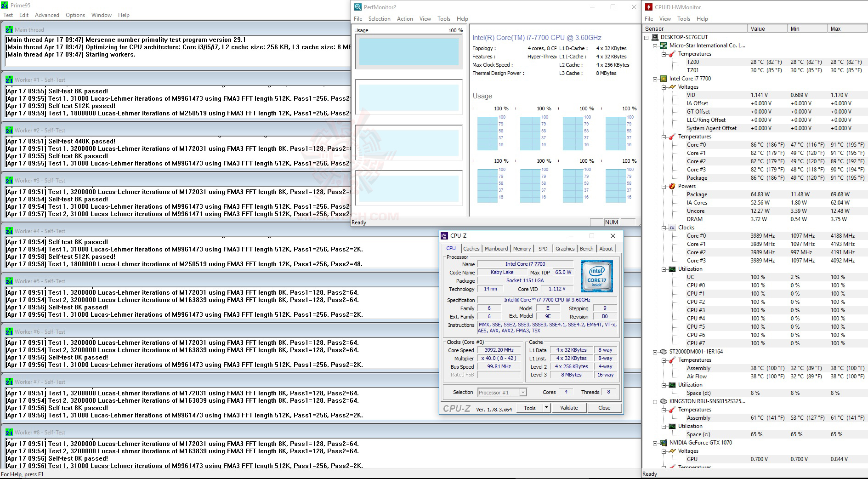Select the Space (c:) utilization row
This screenshot has height=479, width=868.
pos(777,434)
